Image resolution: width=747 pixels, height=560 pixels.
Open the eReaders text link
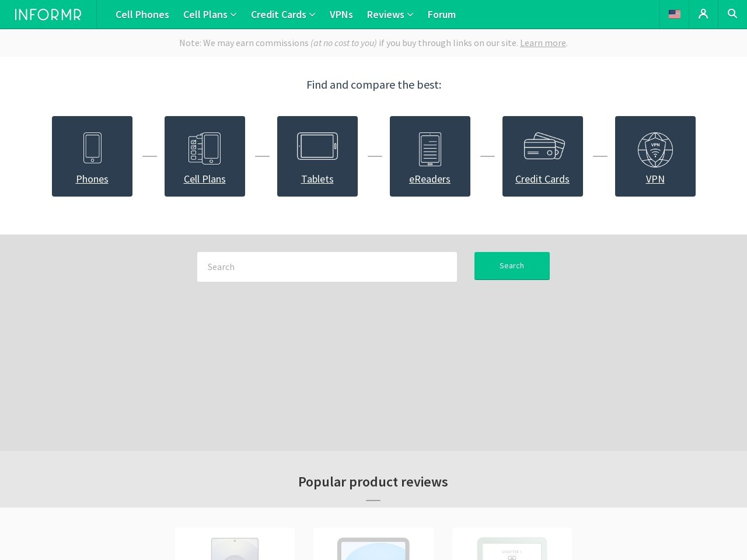point(430,179)
